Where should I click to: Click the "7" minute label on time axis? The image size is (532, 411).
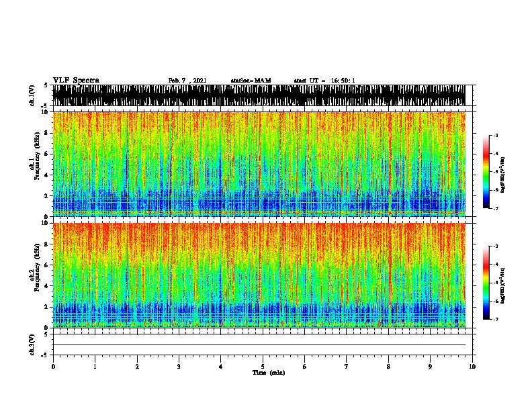tap(347, 367)
